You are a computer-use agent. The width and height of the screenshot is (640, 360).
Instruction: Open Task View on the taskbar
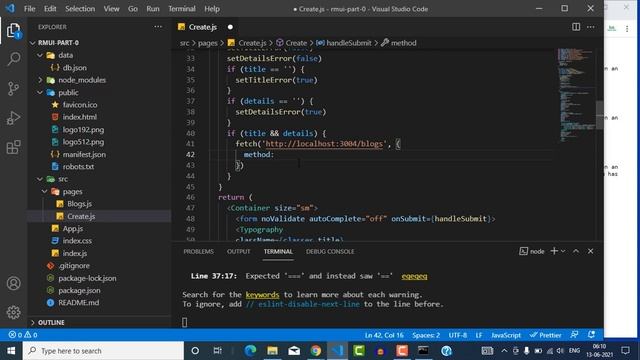[218, 351]
